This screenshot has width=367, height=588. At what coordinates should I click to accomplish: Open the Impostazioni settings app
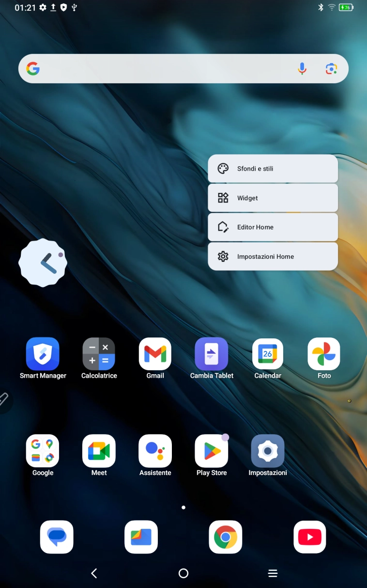[x=268, y=451]
